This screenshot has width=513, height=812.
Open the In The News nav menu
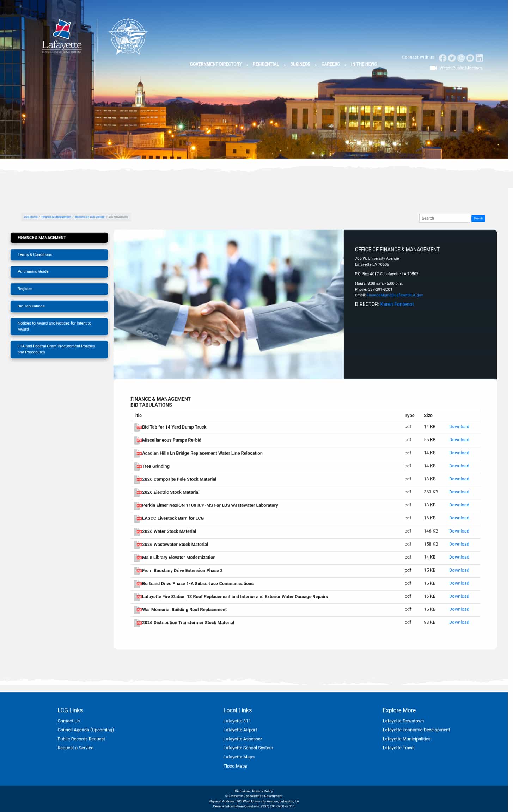(364, 64)
